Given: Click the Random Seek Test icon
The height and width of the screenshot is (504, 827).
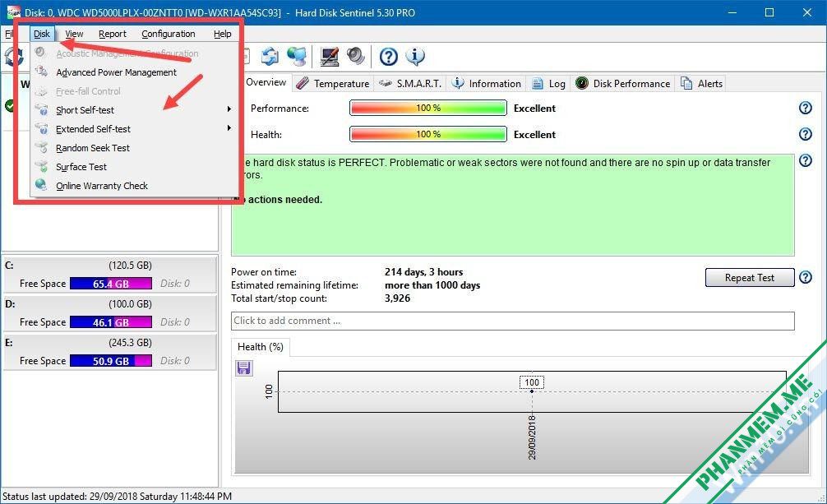Looking at the screenshot, I should (x=41, y=147).
